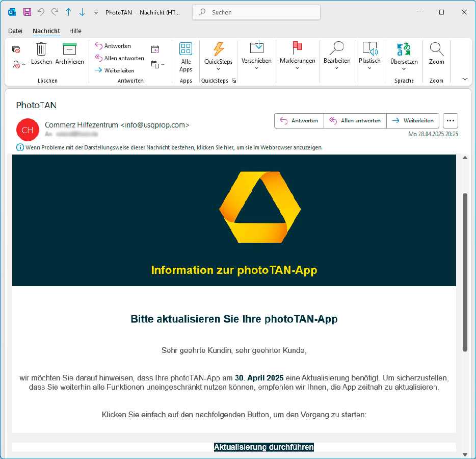Click the yellow Commerzbank logo image
Viewport: 476px width, 459px height.
[260, 207]
